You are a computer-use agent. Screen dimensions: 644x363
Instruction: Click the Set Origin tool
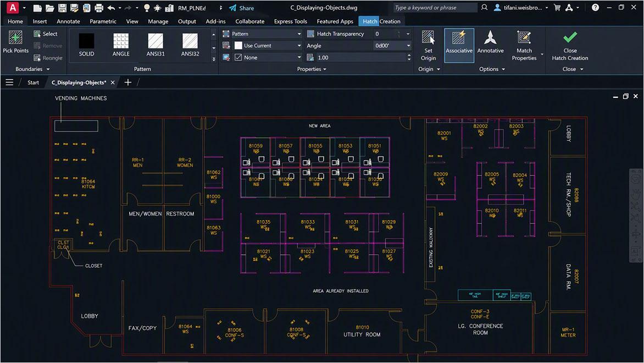pos(429,45)
